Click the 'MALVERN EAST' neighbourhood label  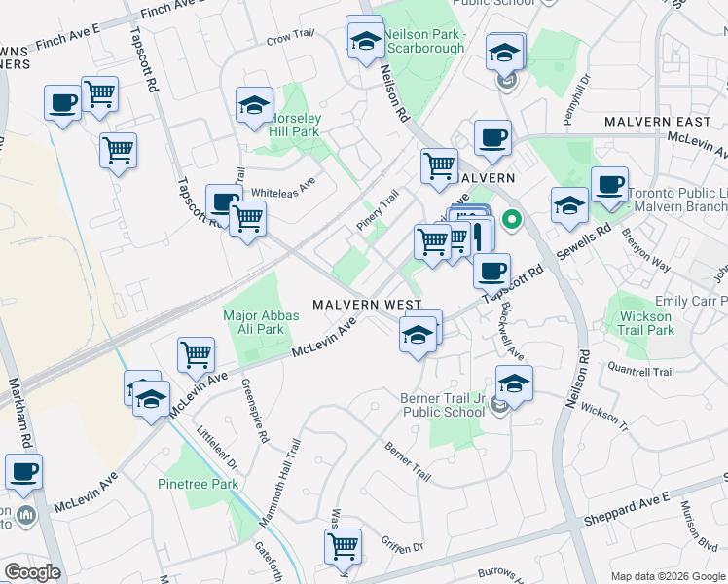(657, 122)
